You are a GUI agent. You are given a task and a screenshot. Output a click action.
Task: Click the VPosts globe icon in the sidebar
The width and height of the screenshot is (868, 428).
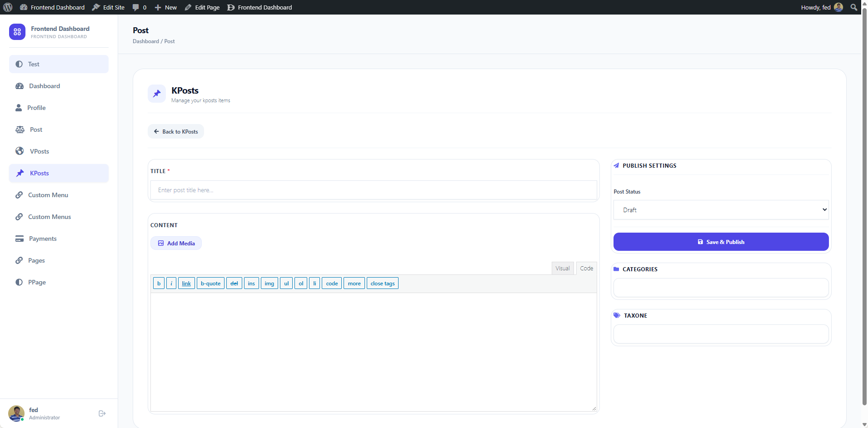point(20,151)
